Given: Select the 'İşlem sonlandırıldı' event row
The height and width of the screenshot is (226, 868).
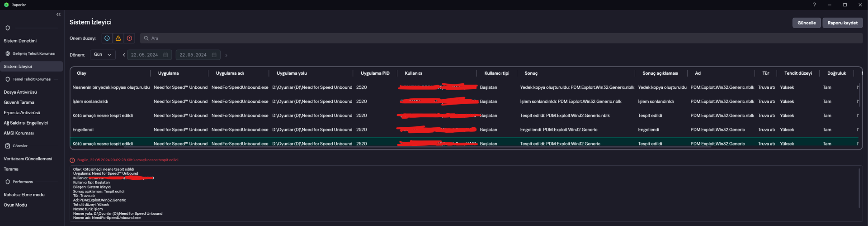Looking at the screenshot, I should [464, 101].
